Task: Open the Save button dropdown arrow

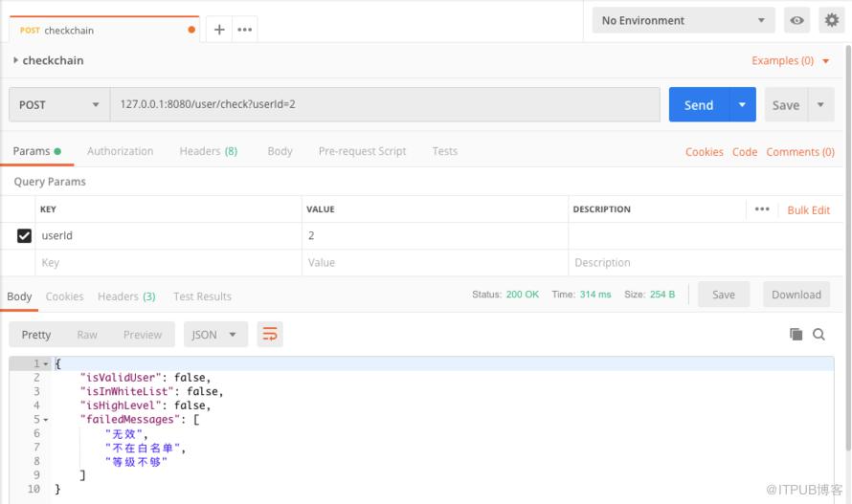Action: click(x=820, y=104)
